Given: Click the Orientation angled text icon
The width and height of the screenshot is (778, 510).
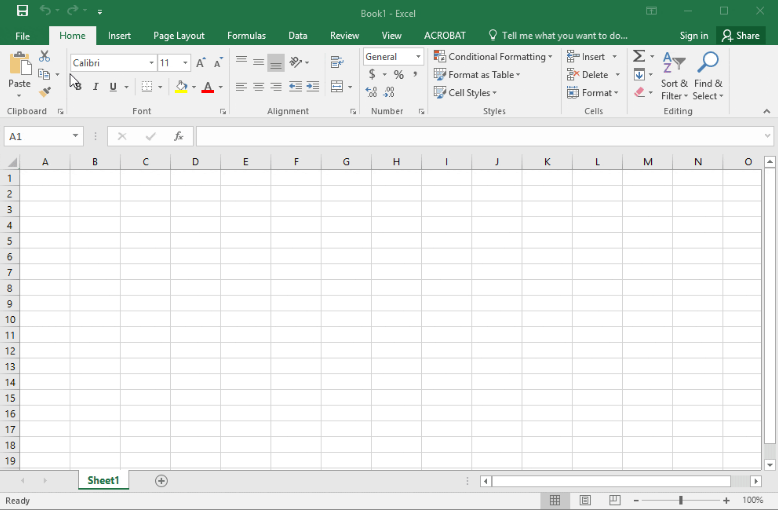Looking at the screenshot, I should (x=296, y=62).
